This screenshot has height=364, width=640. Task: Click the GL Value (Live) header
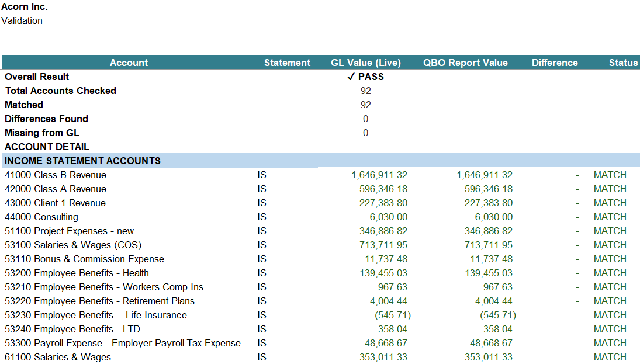click(x=366, y=63)
